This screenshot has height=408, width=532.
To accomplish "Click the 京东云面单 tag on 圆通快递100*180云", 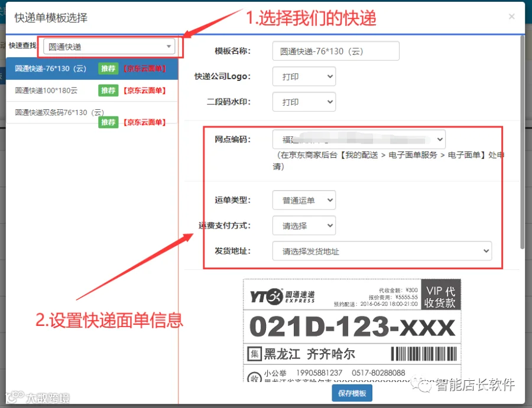I will point(145,90).
